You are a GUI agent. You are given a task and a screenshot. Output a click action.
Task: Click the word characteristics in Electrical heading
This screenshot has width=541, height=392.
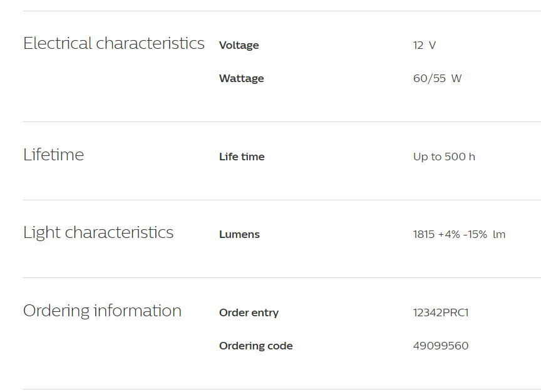(150, 44)
